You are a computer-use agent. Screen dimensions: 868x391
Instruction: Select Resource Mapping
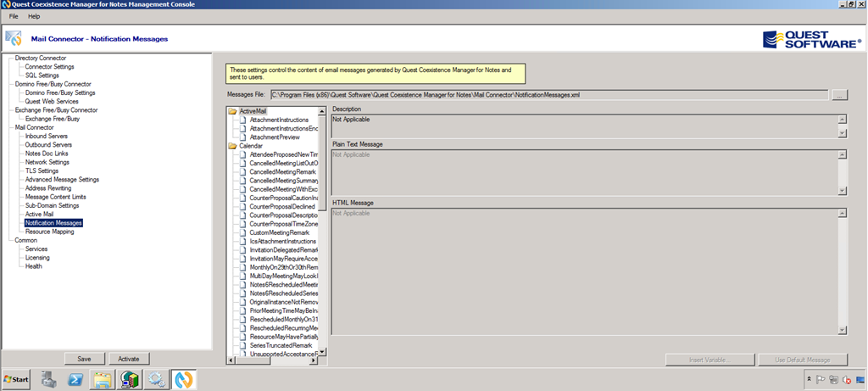(x=49, y=232)
